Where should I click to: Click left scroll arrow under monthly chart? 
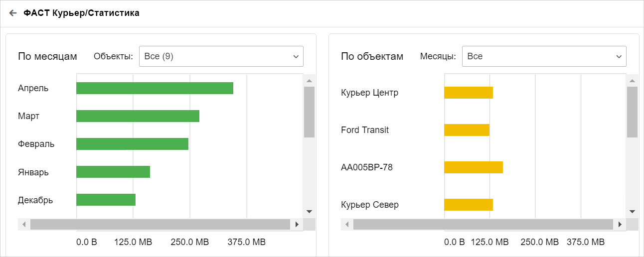point(23,225)
